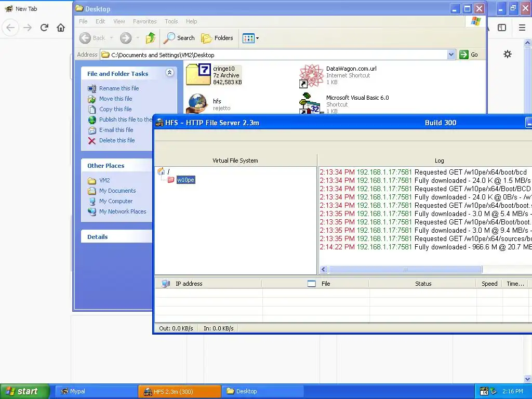Go Back in Desktop explorer window
The height and width of the screenshot is (399, 532).
click(x=92, y=38)
